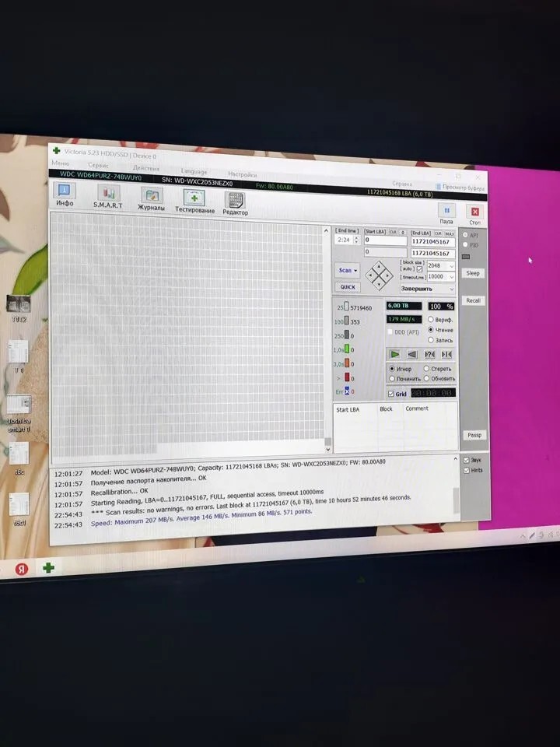Click the Sleep button
This screenshot has height=747, width=560.
click(473, 273)
